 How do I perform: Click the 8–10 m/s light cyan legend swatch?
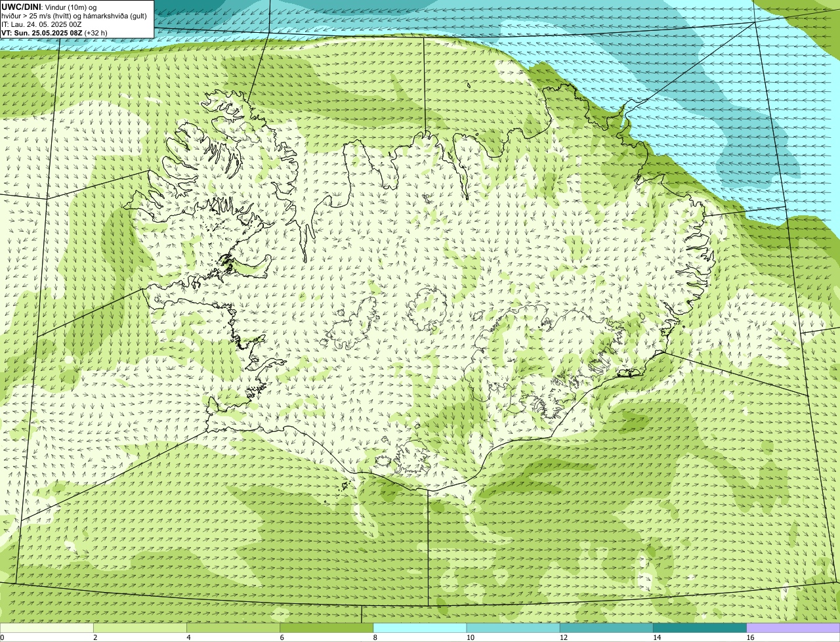pos(420,628)
